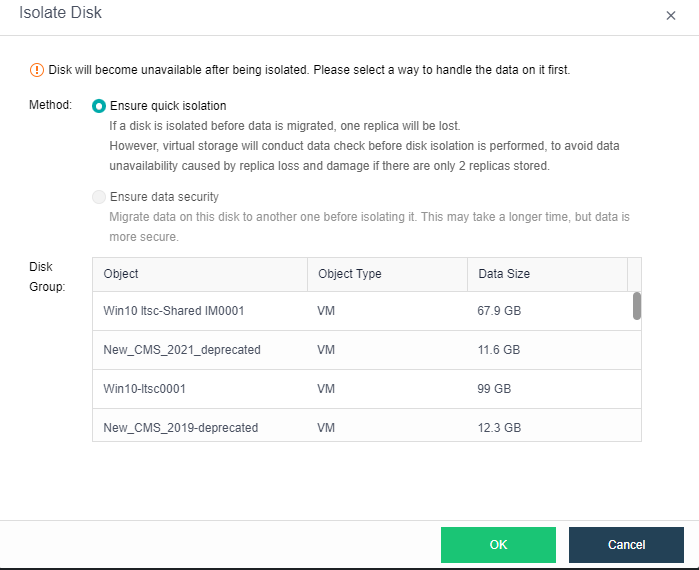Confirm isolation with the OK button
The width and height of the screenshot is (699, 570).
[498, 545]
